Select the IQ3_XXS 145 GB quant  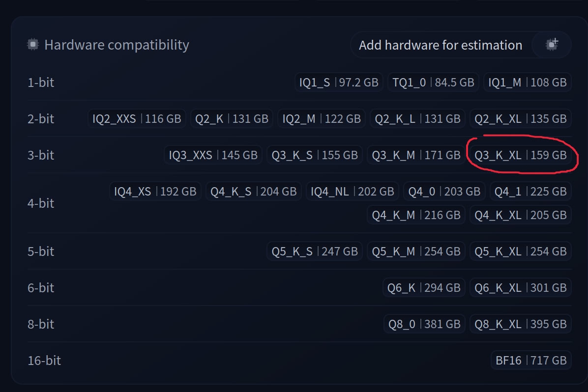[213, 155]
